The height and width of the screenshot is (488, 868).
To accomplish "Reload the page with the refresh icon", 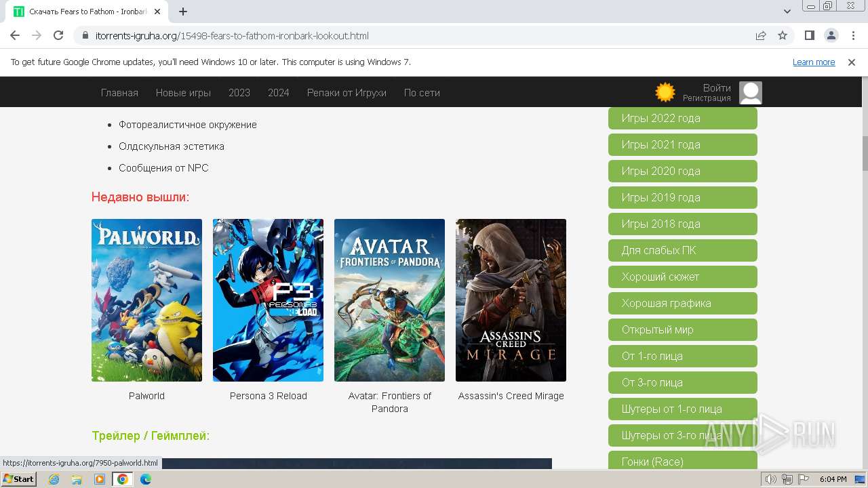I will (58, 35).
